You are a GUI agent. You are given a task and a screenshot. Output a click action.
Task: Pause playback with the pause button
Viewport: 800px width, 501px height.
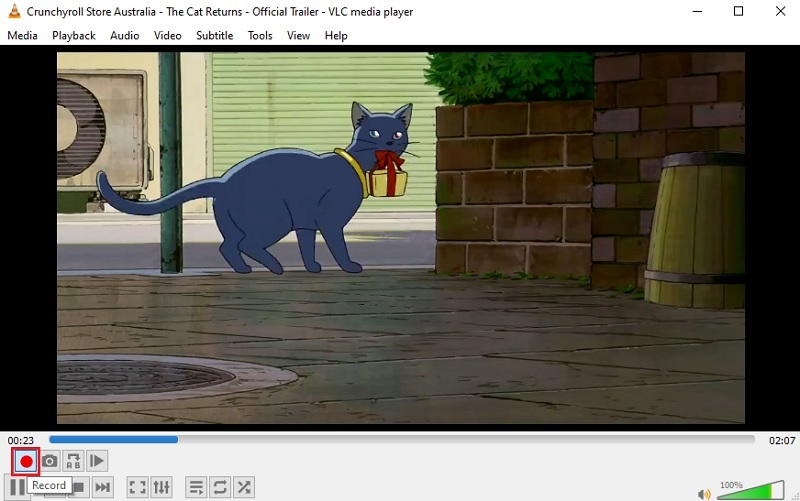17,487
